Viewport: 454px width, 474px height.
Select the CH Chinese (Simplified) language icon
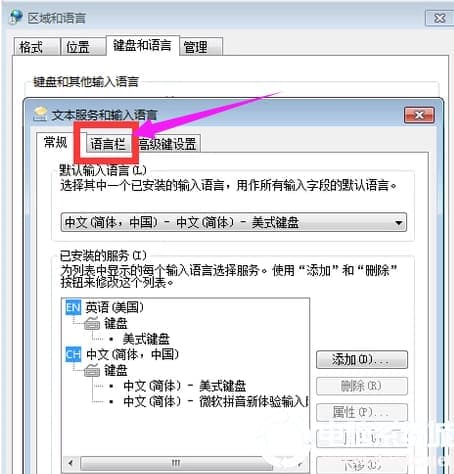[x=73, y=354]
